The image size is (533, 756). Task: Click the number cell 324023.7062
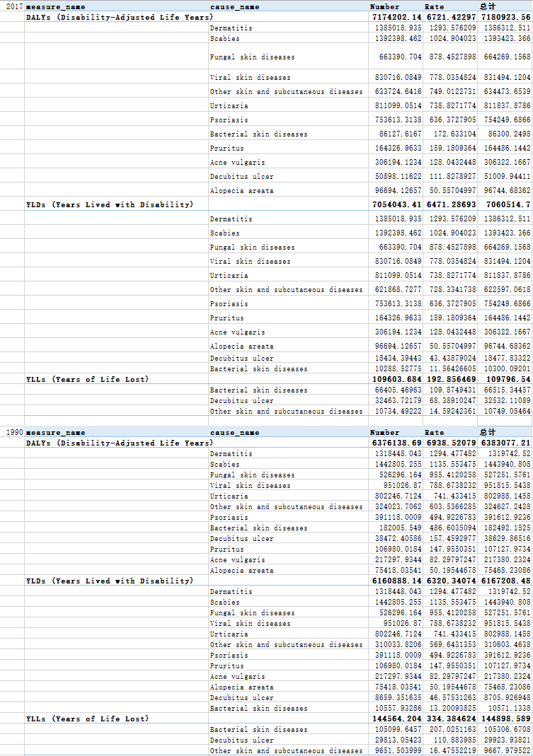point(398,507)
